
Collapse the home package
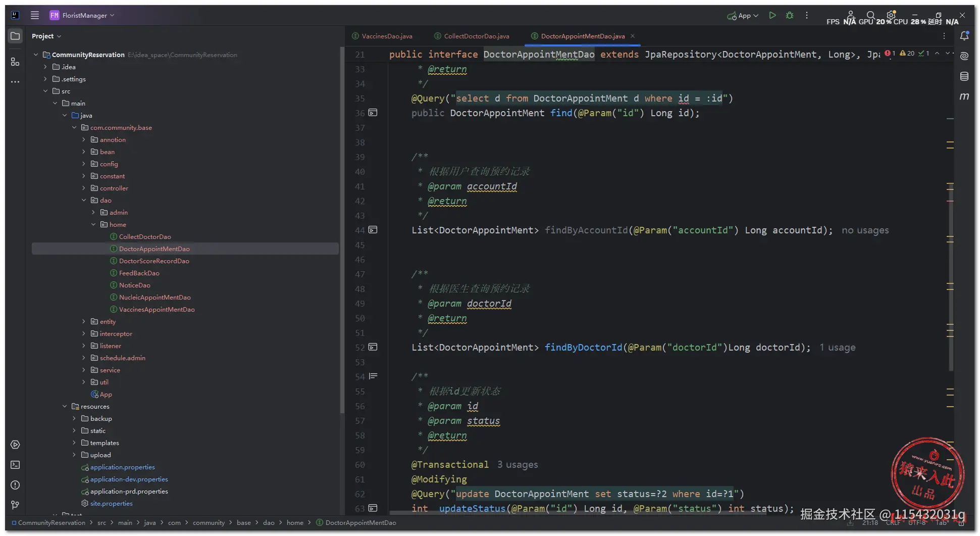[x=93, y=224]
